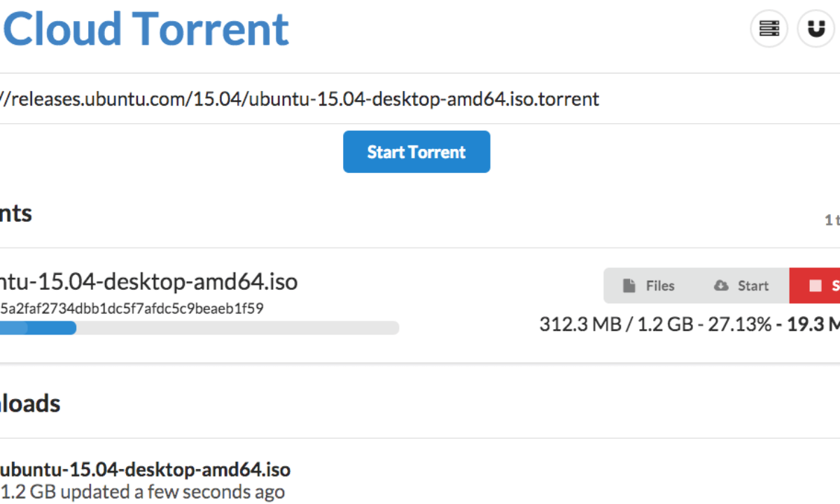The image size is (840, 504).
Task: Click the Downloads section heading
Action: pos(29,403)
